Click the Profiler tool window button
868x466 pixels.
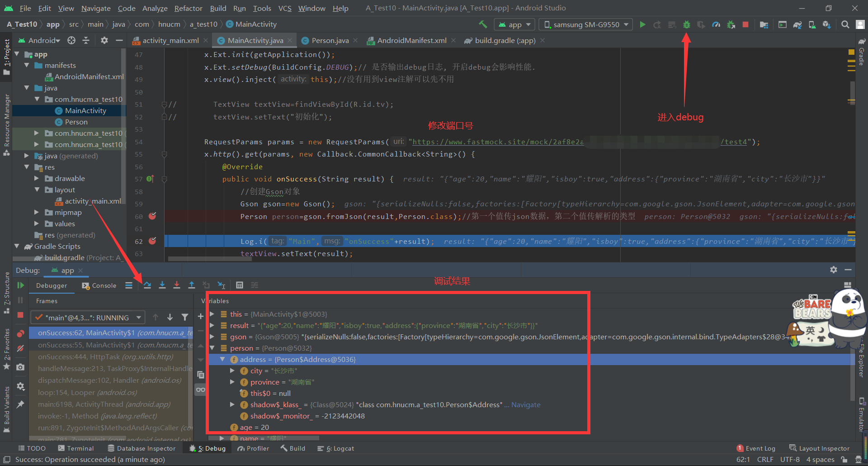tap(253, 448)
